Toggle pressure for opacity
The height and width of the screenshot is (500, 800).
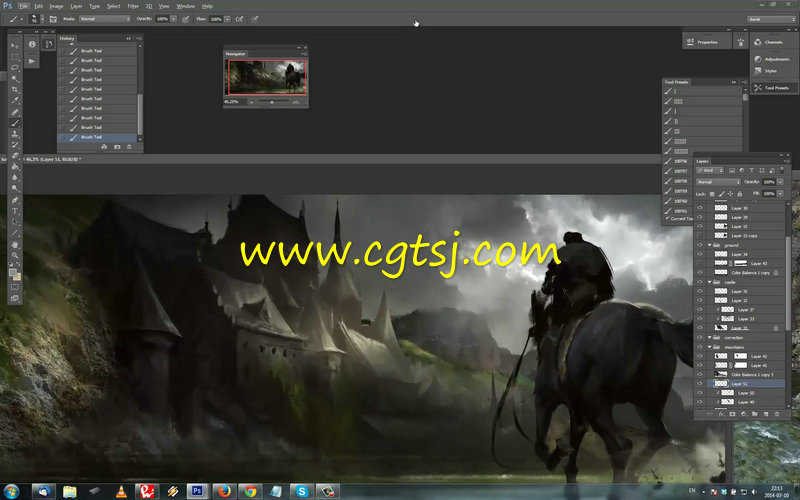pos(186,19)
